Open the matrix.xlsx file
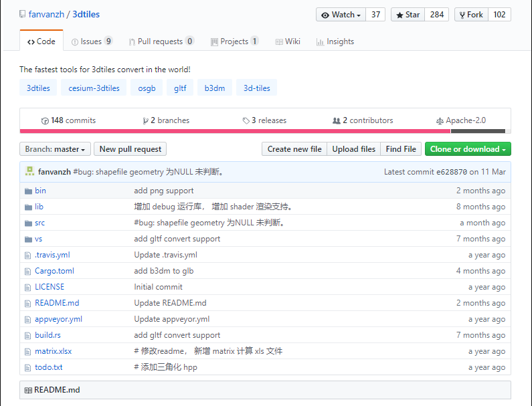Screen dimensions: 532x406 54,351
